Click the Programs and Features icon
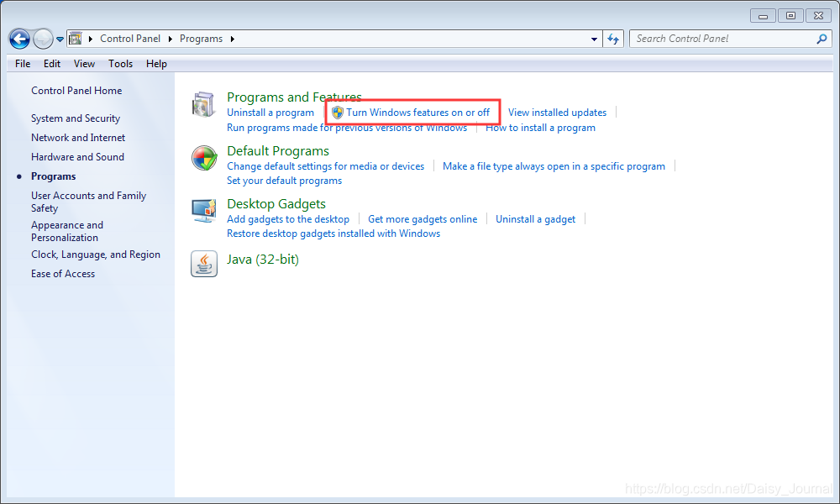Image resolution: width=840 pixels, height=504 pixels. coord(203,104)
